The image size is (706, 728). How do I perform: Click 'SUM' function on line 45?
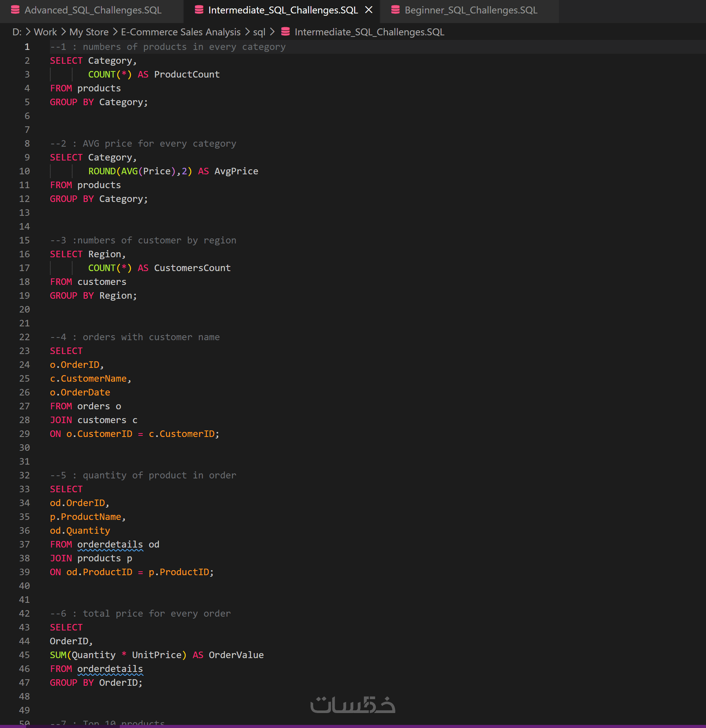click(58, 655)
